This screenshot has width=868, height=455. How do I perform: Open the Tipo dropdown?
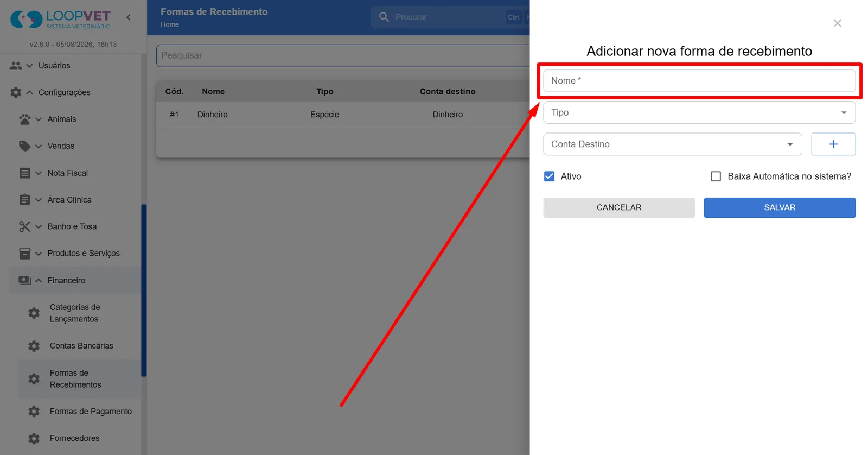pyautogui.click(x=699, y=112)
